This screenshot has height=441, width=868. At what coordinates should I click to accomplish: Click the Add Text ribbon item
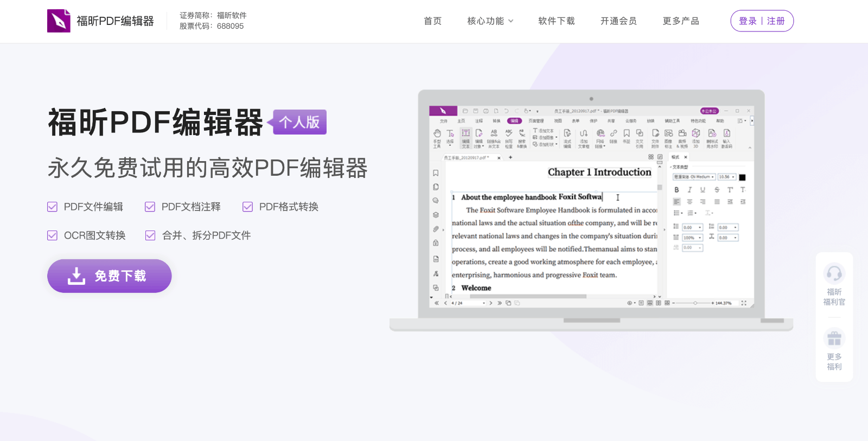544,131
